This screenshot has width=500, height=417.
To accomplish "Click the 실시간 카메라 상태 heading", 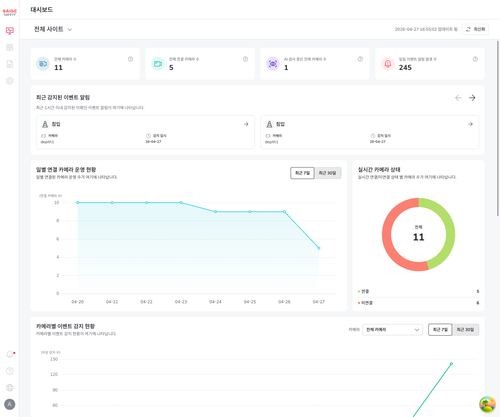I will tap(379, 169).
